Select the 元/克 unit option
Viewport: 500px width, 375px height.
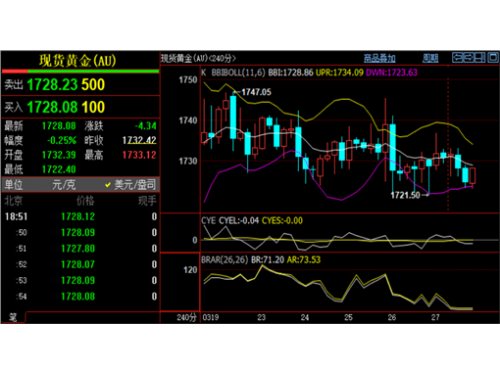[x=64, y=185]
